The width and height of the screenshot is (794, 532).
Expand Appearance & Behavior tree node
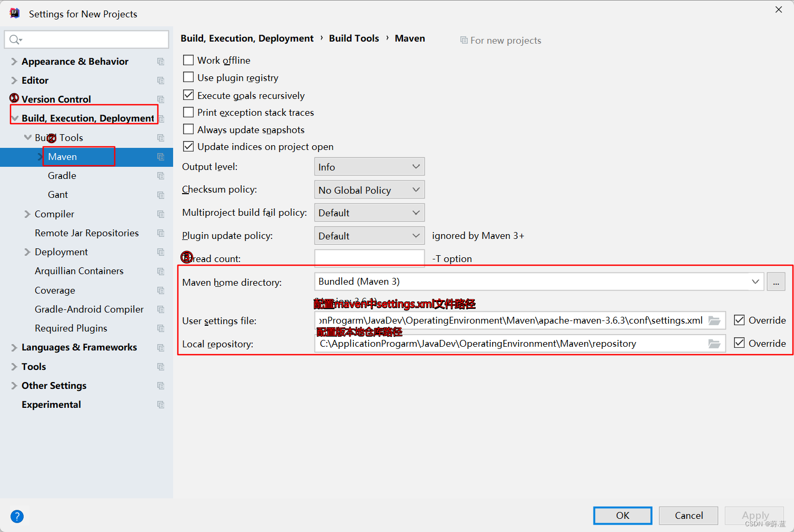pos(14,62)
